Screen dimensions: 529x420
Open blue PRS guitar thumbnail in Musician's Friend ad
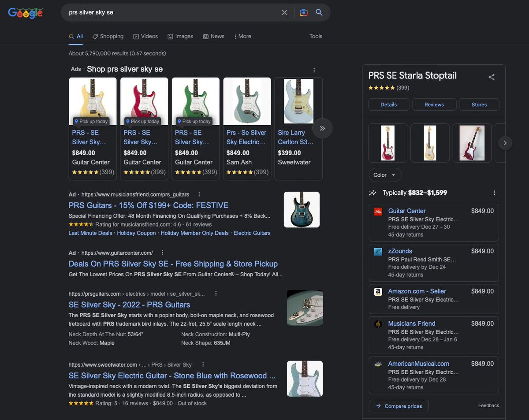302,209
